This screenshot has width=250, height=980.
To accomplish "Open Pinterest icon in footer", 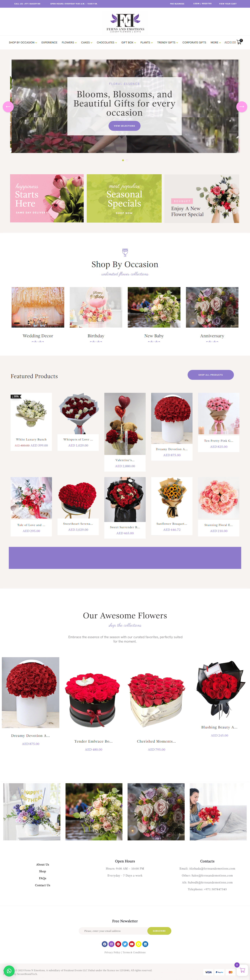I will [118, 944].
